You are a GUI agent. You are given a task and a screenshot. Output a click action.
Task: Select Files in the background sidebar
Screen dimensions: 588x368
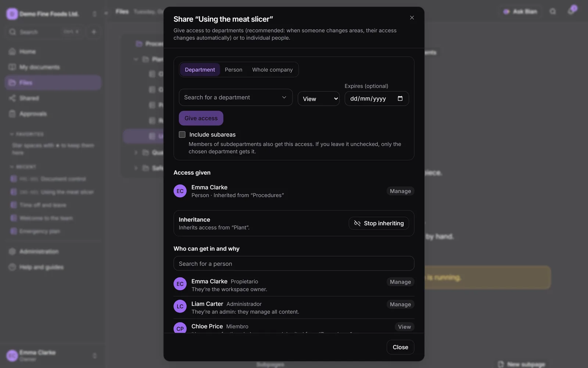click(53, 82)
